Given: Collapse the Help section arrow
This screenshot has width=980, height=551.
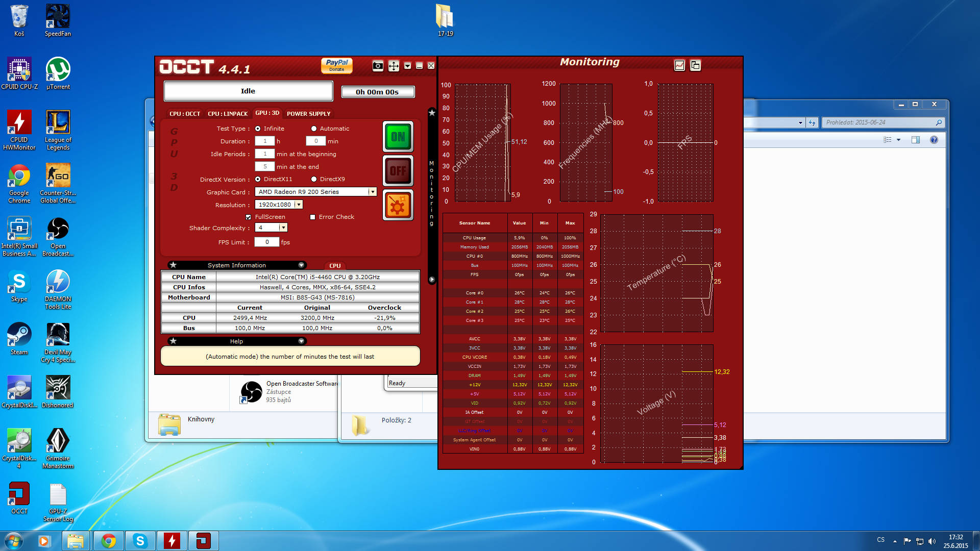Looking at the screenshot, I should point(301,341).
